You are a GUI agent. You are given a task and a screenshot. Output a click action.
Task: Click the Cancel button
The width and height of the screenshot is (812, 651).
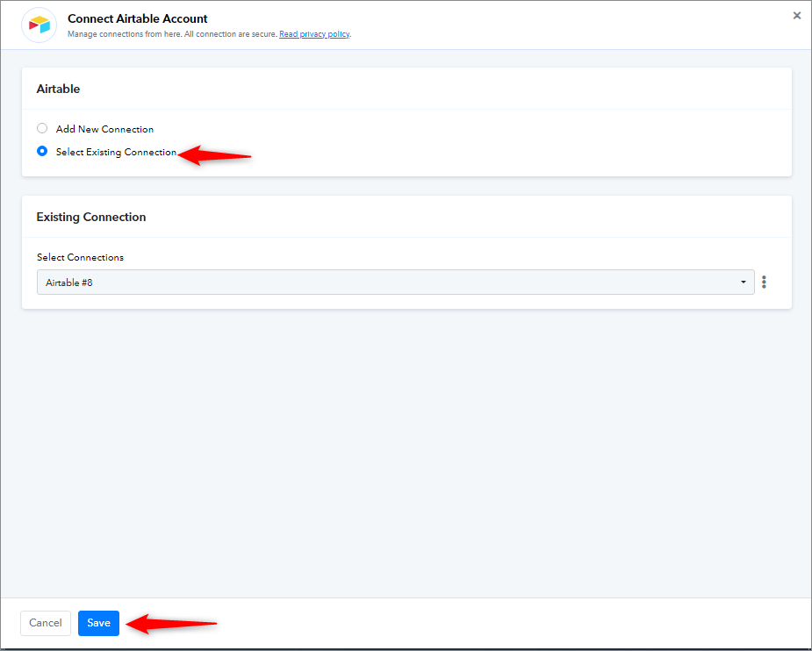[x=46, y=623]
